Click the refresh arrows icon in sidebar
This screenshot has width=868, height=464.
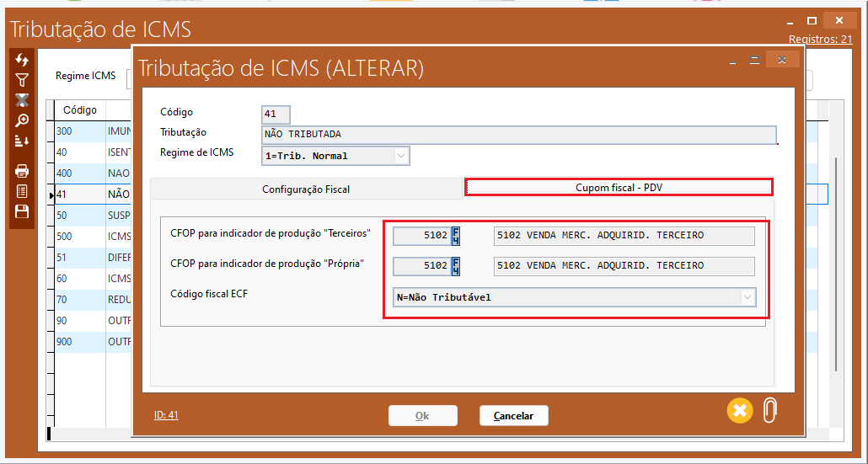(22, 61)
